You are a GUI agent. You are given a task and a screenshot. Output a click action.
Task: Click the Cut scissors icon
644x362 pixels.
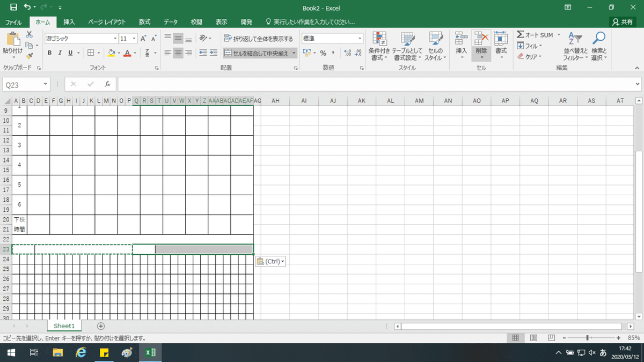click(x=29, y=34)
